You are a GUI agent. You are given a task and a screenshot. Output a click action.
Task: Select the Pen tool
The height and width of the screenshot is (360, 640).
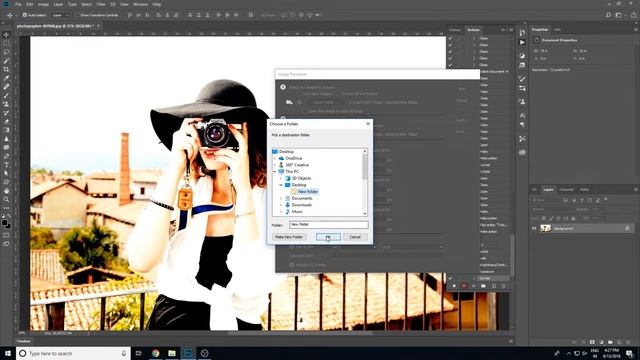pos(6,156)
